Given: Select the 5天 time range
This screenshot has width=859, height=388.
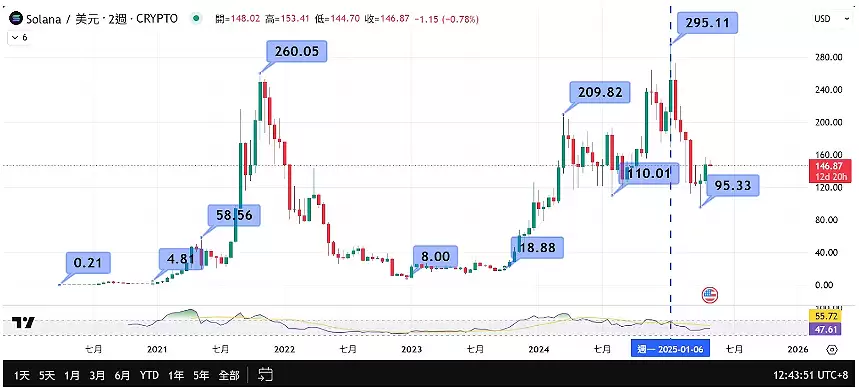Looking at the screenshot, I should click(x=47, y=375).
